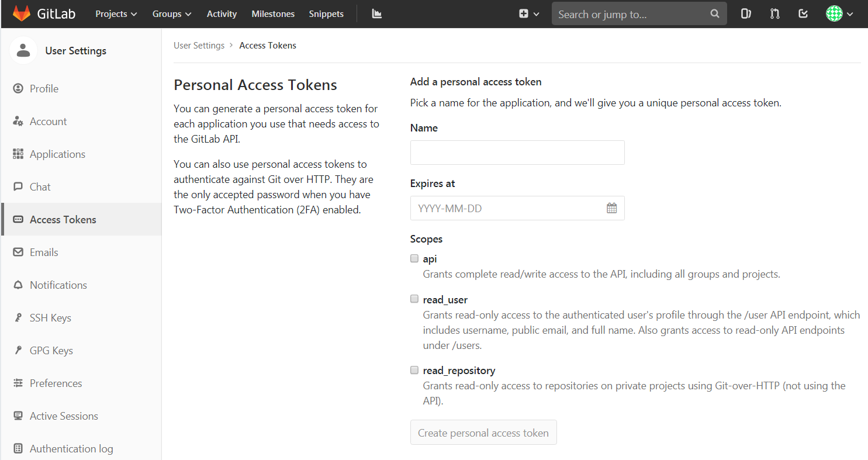Open the Projects dropdown

point(116,13)
